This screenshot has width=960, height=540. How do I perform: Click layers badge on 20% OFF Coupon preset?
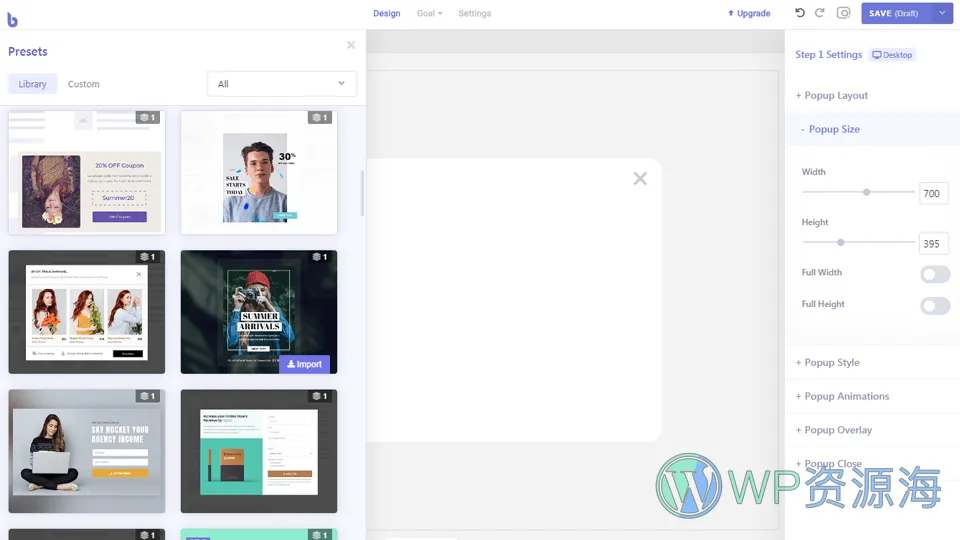click(147, 118)
